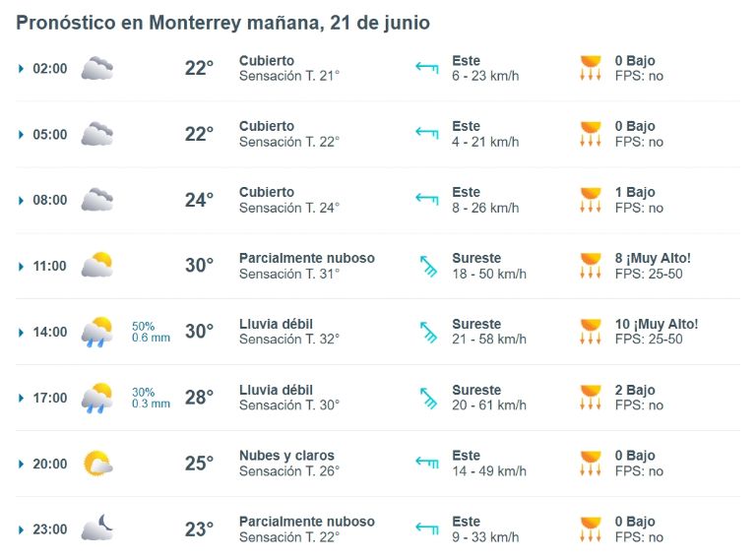The image size is (756, 558).
Task: Select the 20:00 time label
Action: (50, 464)
